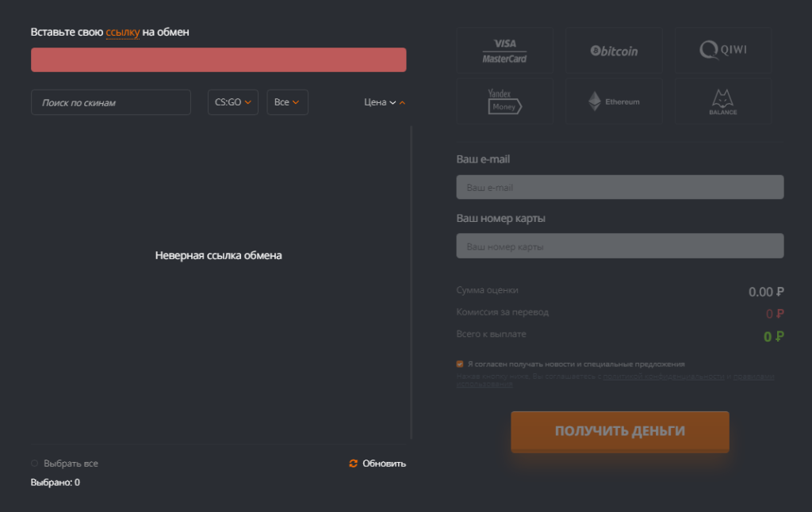Click the Выбрано: 0 counter text
This screenshot has width=812, height=512.
coord(56,482)
